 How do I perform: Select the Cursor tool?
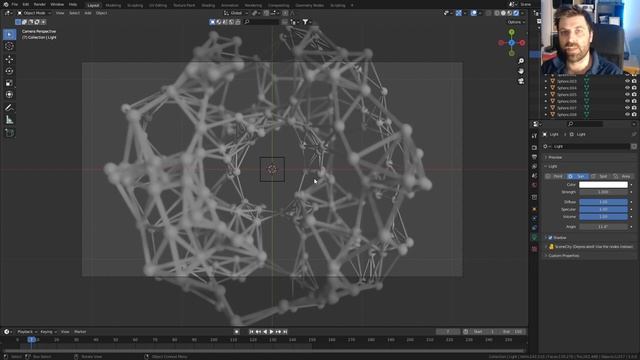[x=9, y=47]
